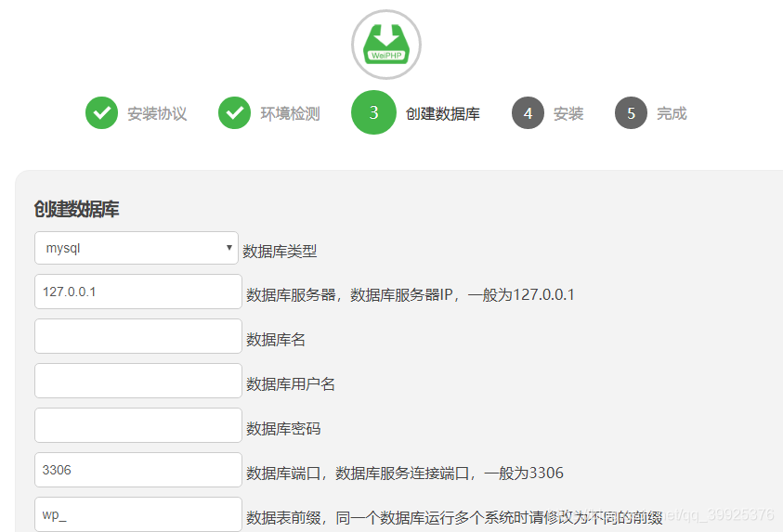Open the mysql database type dropdown
Viewport: 783px width, 532px height.
[137, 248]
